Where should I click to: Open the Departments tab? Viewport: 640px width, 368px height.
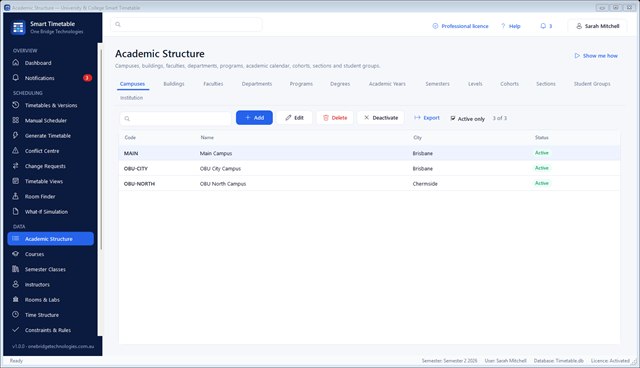point(257,84)
